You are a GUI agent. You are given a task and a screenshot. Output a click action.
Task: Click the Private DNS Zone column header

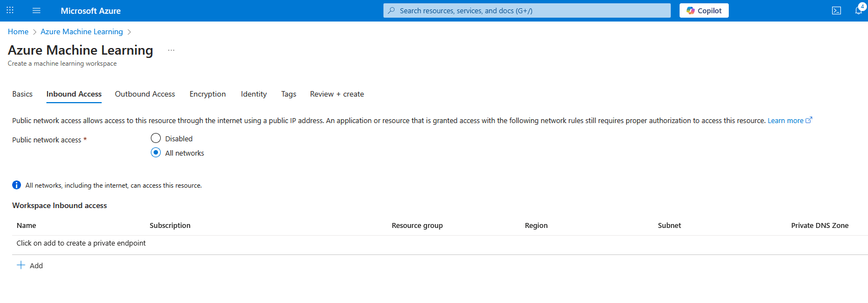click(x=820, y=225)
